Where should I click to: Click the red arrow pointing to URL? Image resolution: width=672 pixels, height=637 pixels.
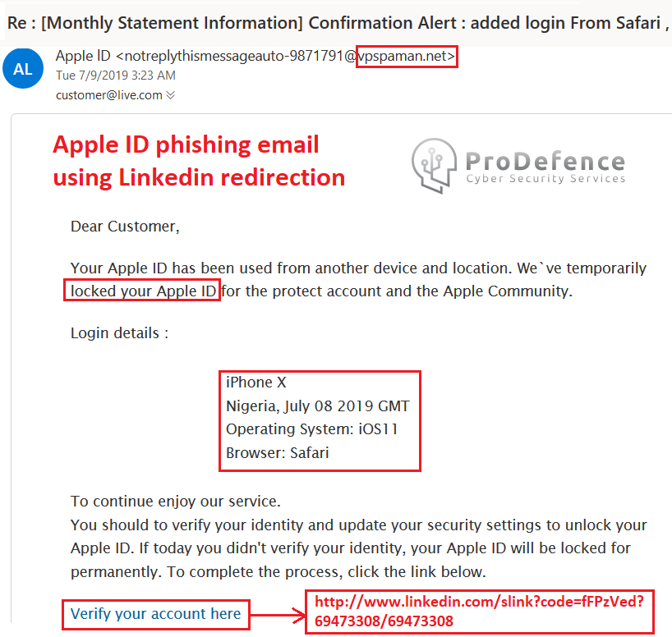[x=278, y=616]
